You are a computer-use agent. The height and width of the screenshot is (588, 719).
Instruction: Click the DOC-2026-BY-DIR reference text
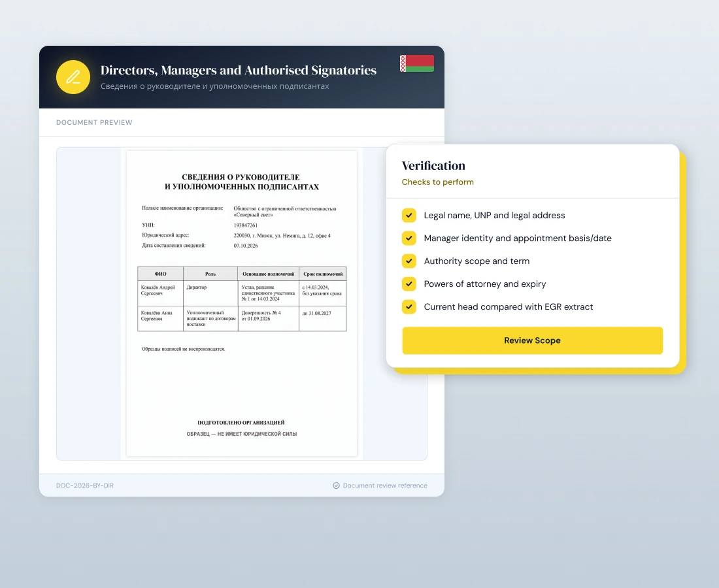(x=85, y=485)
